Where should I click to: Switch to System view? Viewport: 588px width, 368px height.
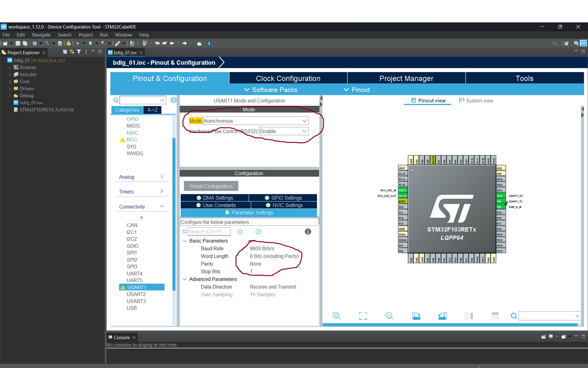click(x=476, y=101)
